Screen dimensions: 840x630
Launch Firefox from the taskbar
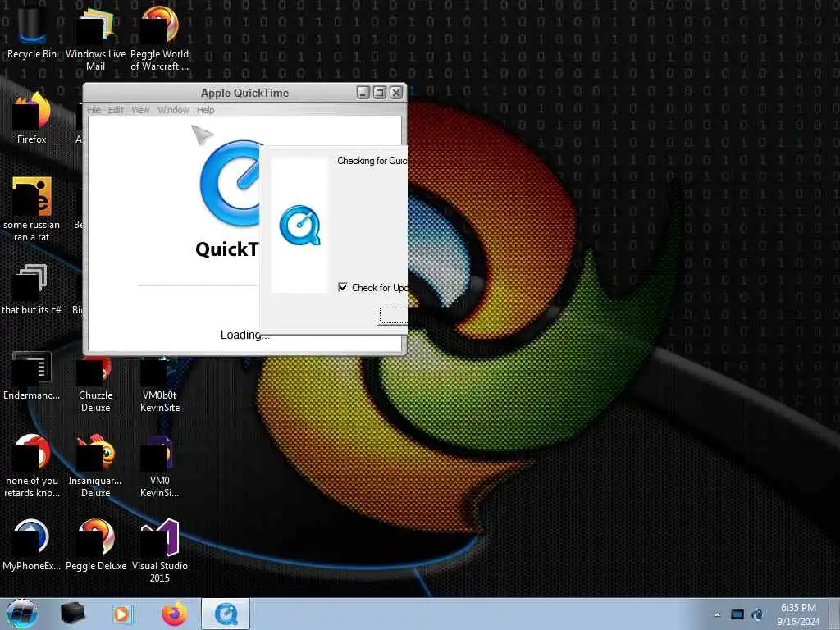point(175,614)
